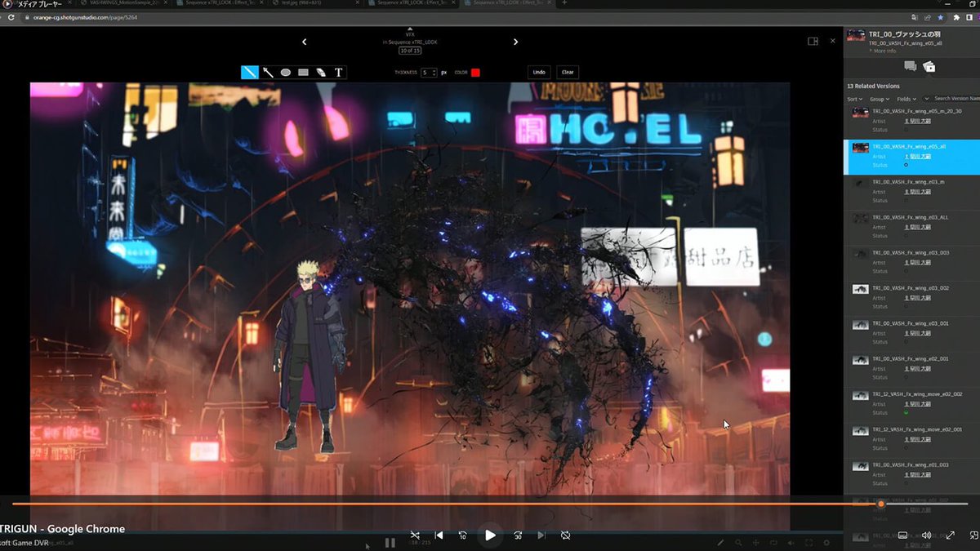Screen dimensions: 980x551
Task: Open artist link of TRI_00_VASH_Fx_wing_e05_m_20_30
Action: 916,121
